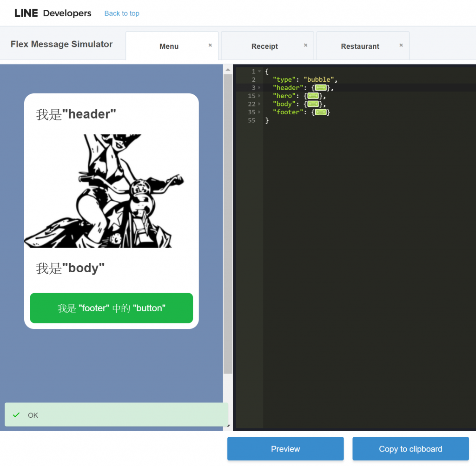Viewport: 476px width, 466px height.
Task: Click the Back to top link
Action: [122, 13]
